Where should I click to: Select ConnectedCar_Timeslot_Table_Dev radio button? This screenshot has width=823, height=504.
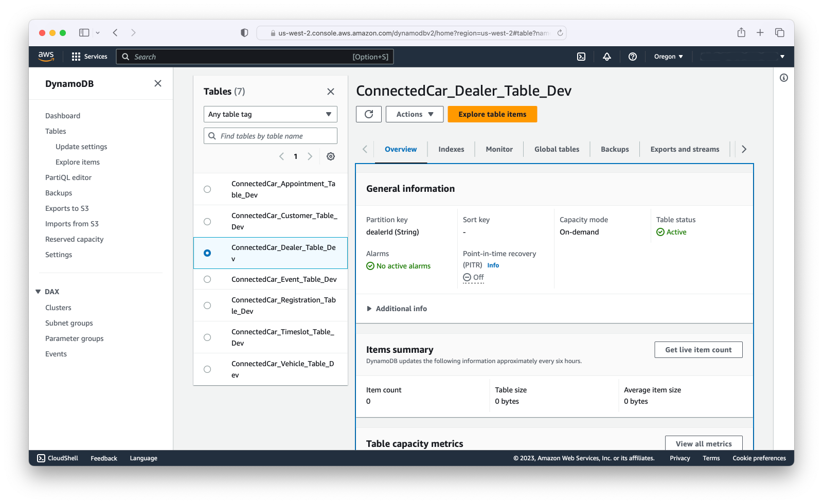pos(207,337)
